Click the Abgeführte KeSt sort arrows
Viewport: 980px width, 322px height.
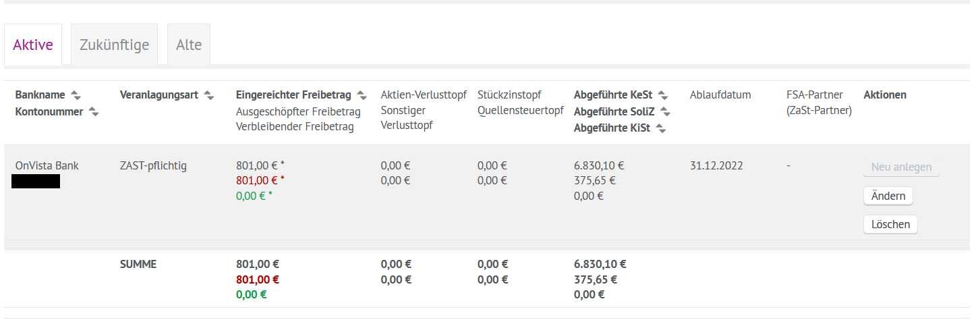(663, 95)
